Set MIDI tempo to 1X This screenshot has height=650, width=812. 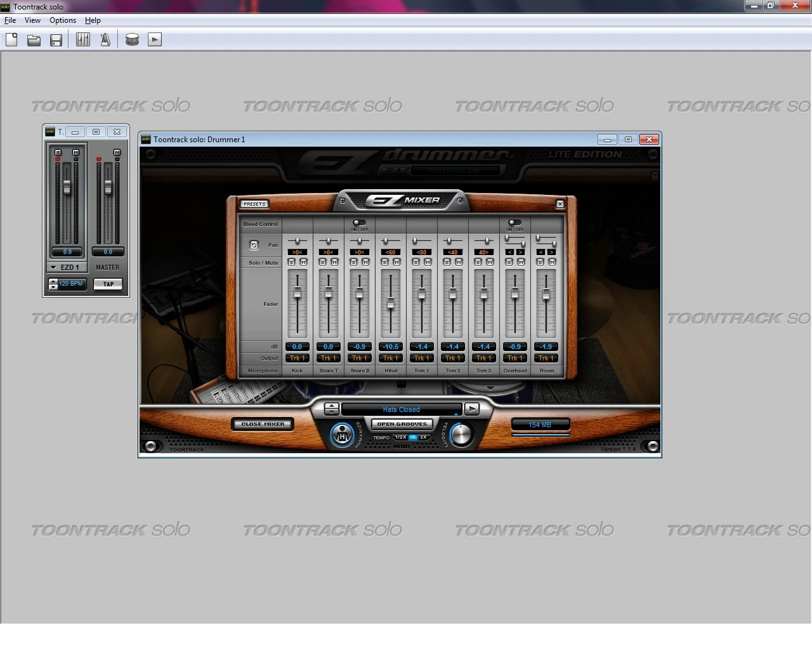tap(412, 437)
